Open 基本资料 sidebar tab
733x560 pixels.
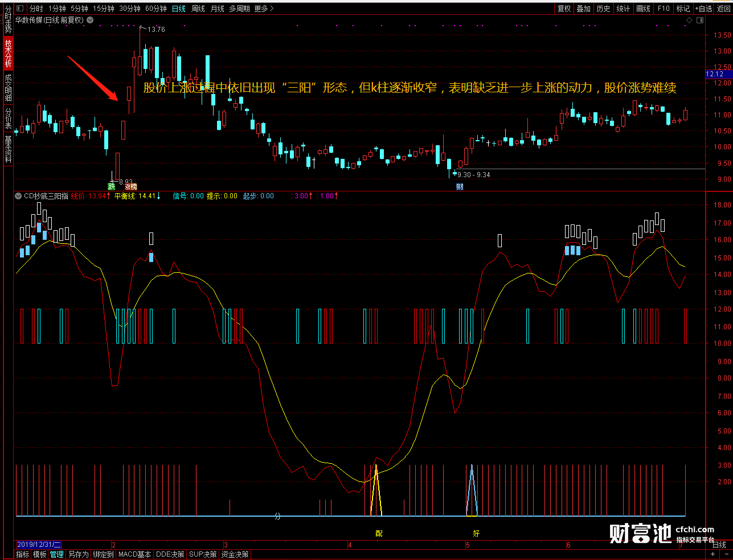click(8, 149)
